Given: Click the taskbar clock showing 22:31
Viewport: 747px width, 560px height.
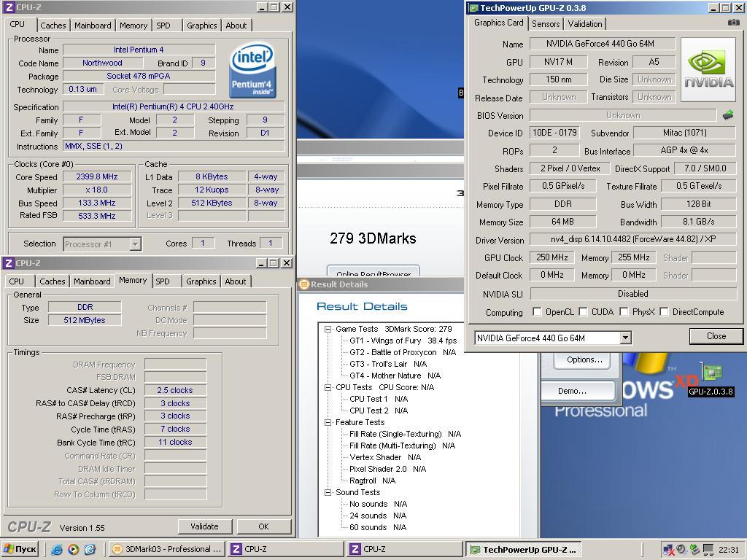Looking at the screenshot, I should pos(729,550).
